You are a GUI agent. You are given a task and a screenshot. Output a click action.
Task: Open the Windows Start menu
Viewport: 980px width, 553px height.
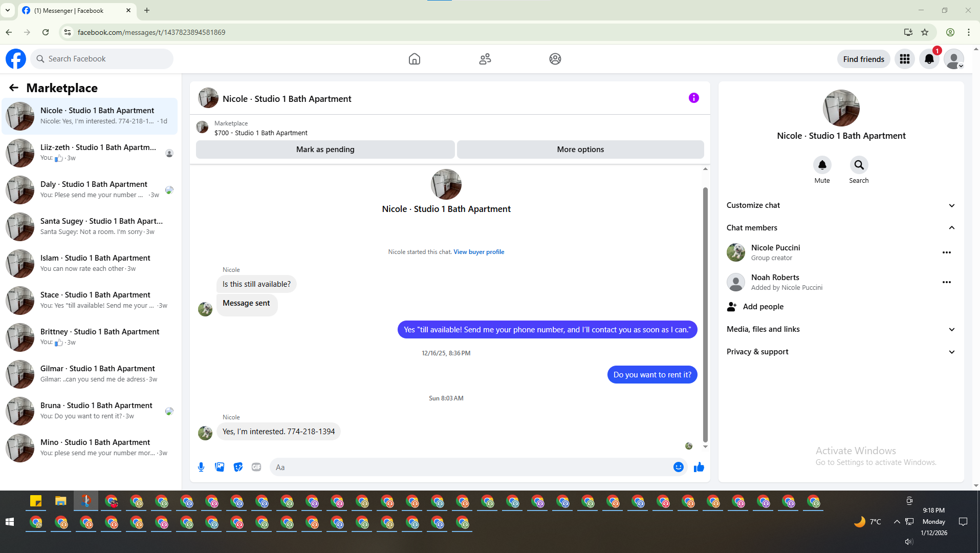(x=9, y=522)
